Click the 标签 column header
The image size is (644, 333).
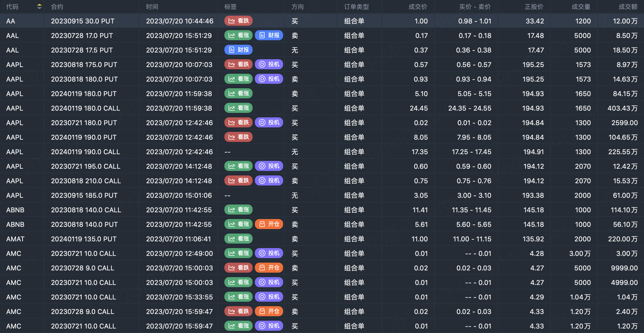coord(230,7)
